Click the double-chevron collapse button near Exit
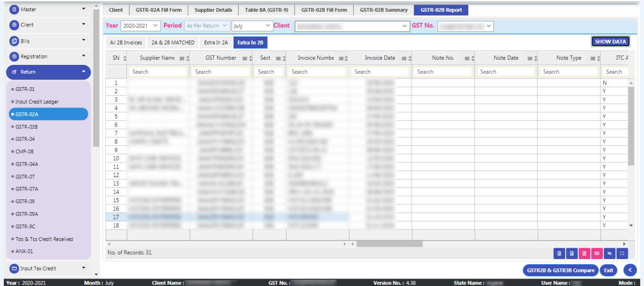Screen dimensions: 644x286 [x=630, y=270]
